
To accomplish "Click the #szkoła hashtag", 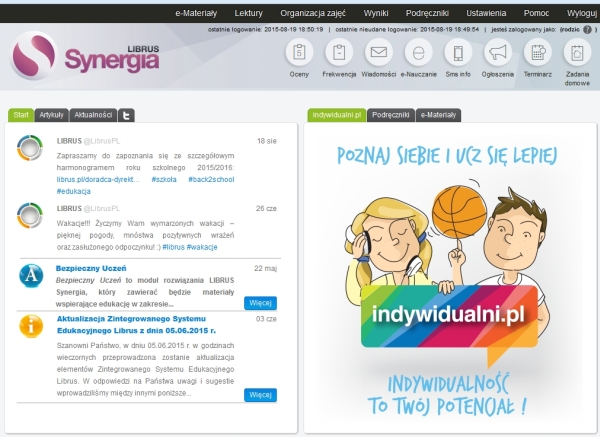I will (x=164, y=179).
